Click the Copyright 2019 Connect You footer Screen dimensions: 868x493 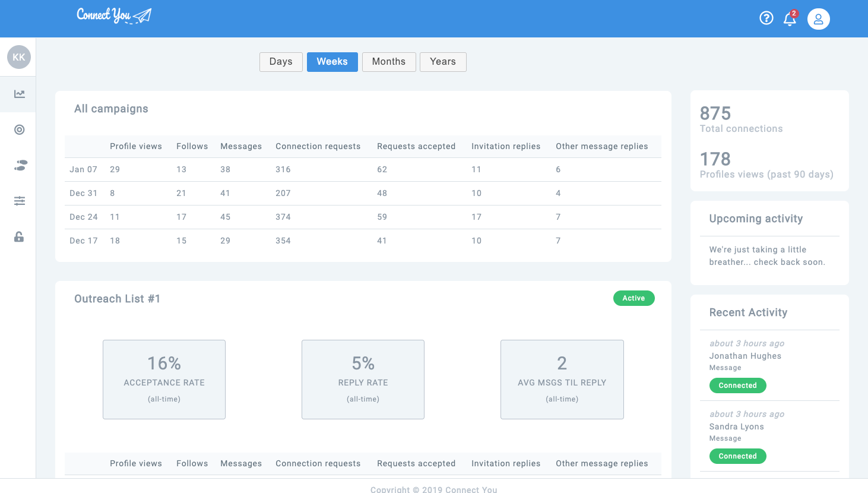pyautogui.click(x=433, y=489)
